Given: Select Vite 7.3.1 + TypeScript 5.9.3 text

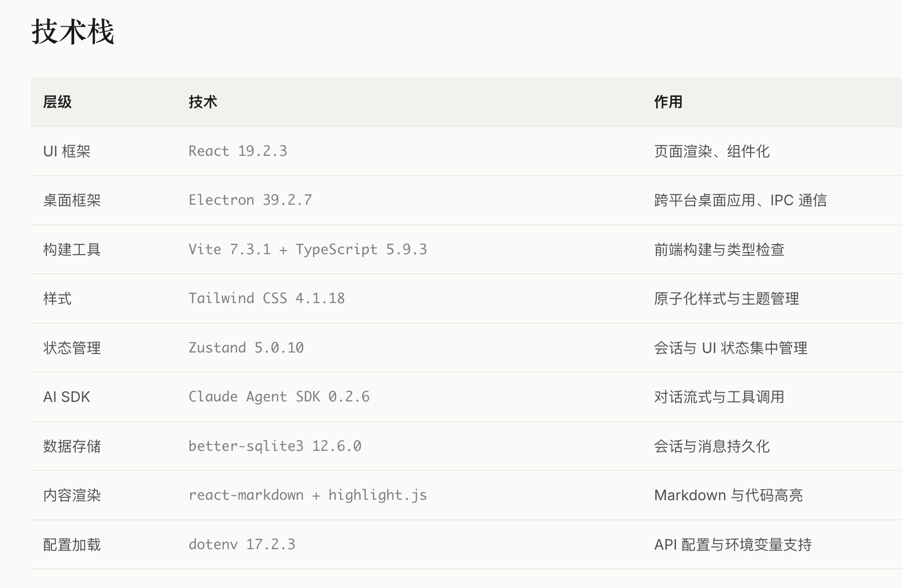Looking at the screenshot, I should click(308, 250).
